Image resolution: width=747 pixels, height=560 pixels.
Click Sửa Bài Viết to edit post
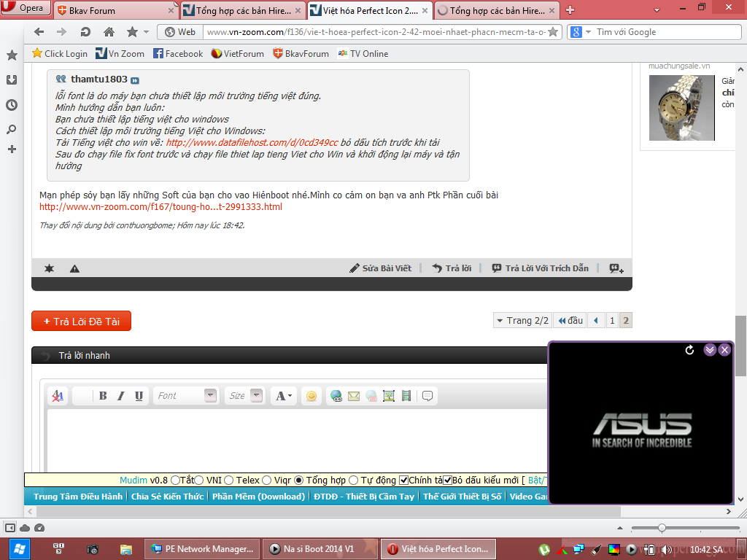(x=380, y=268)
